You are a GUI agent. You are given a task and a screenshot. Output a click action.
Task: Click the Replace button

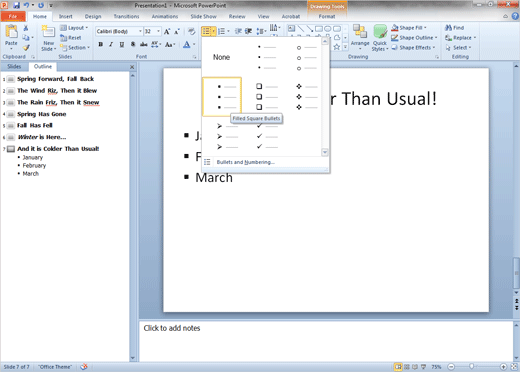(461, 38)
